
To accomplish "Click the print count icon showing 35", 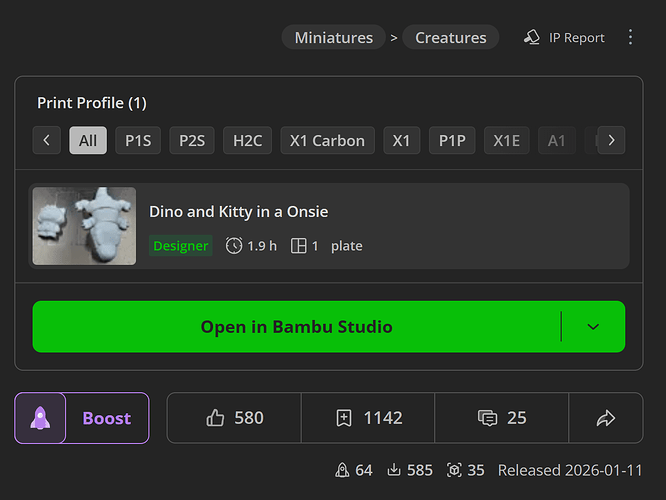I will (x=454, y=470).
